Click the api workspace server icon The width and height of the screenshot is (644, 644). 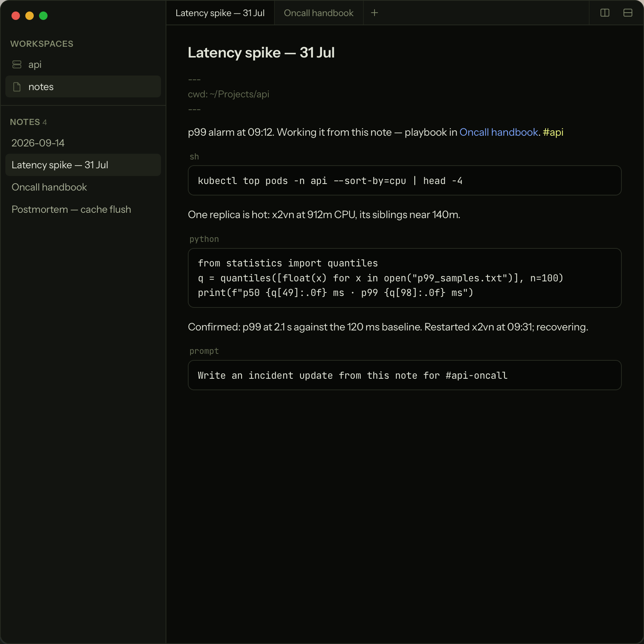[x=17, y=64]
